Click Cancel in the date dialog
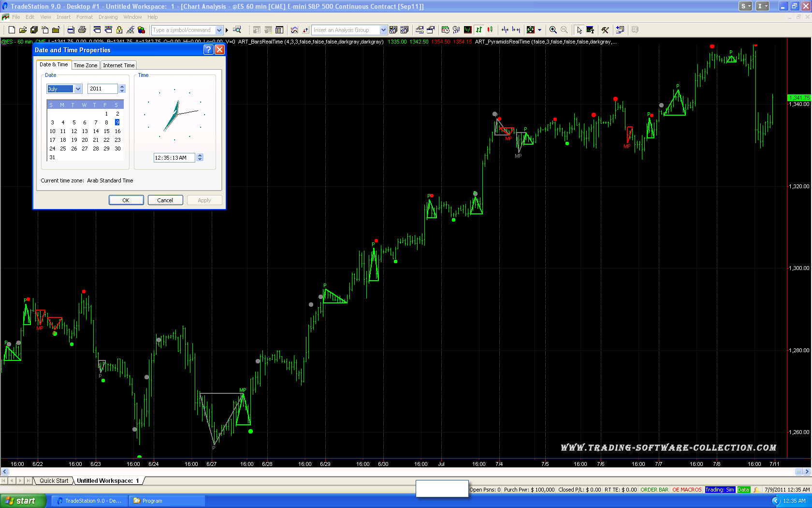Image resolution: width=812 pixels, height=508 pixels. (x=165, y=200)
